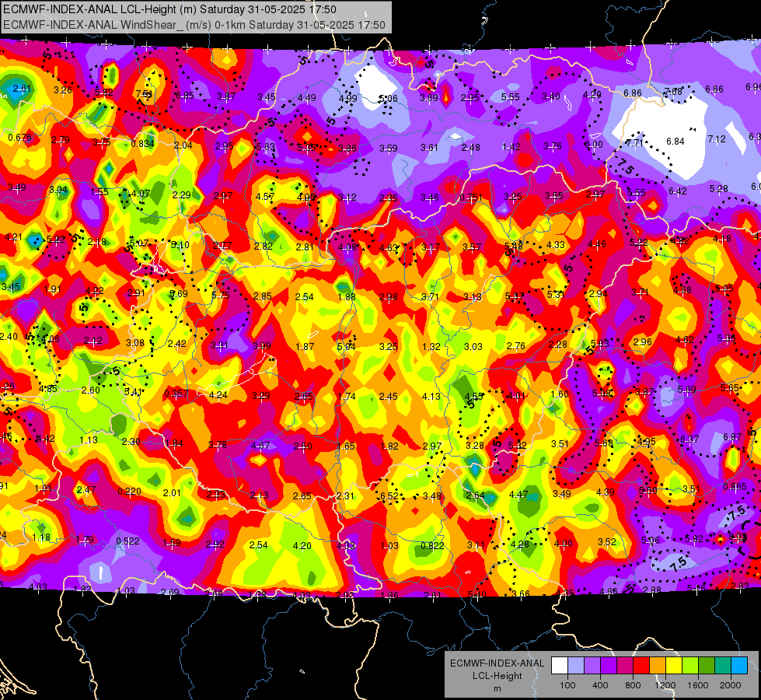Click the dark green legend swatch
This screenshot has height=700, width=761.
(x=706, y=666)
